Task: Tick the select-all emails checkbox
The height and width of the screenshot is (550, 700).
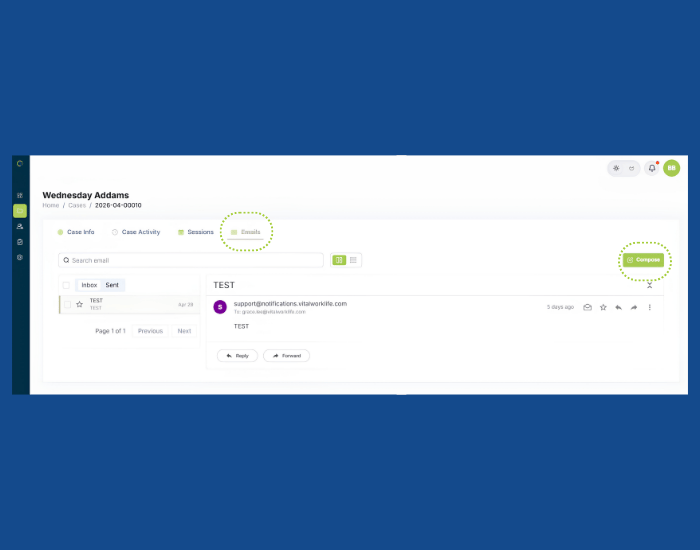Action: 66,285
